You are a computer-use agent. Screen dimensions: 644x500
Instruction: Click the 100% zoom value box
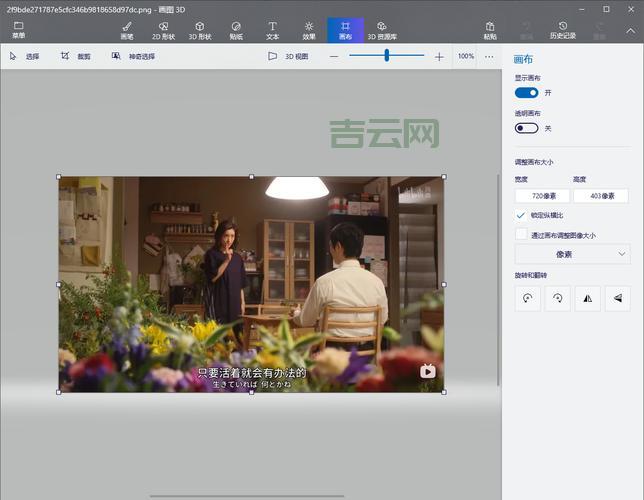click(x=466, y=56)
